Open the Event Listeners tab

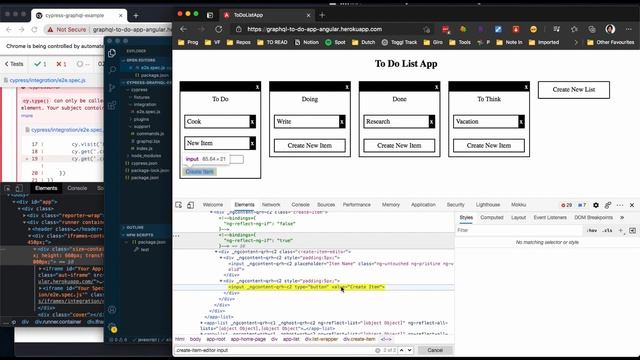(550, 218)
